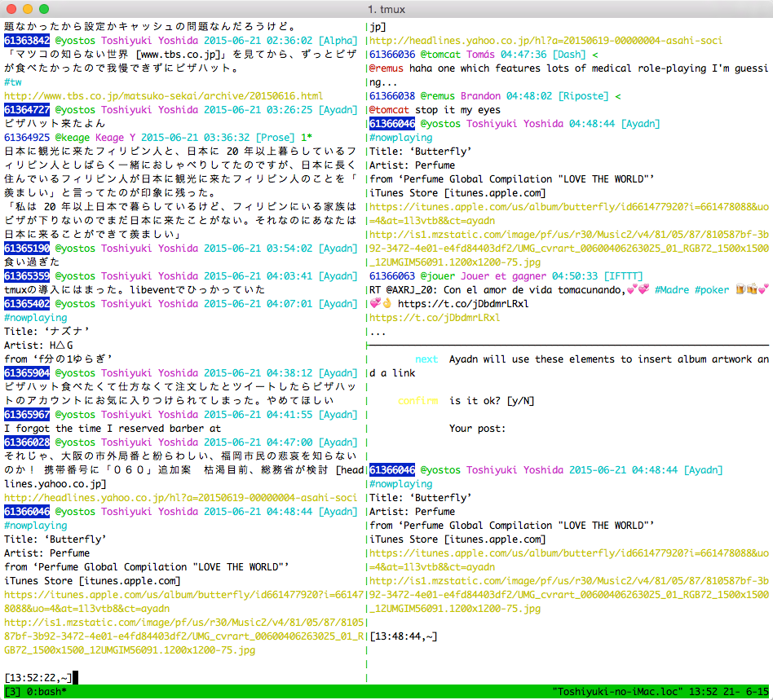
Task: Click the "1. tmux" window title
Action: pos(386,9)
